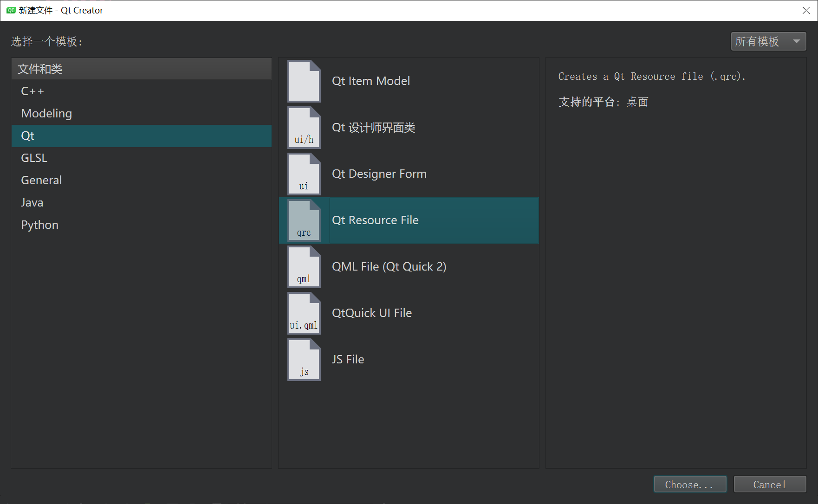Viewport: 818px width, 504px height.
Task: Click the 支持的平台: 桌面 text
Action: 604,102
